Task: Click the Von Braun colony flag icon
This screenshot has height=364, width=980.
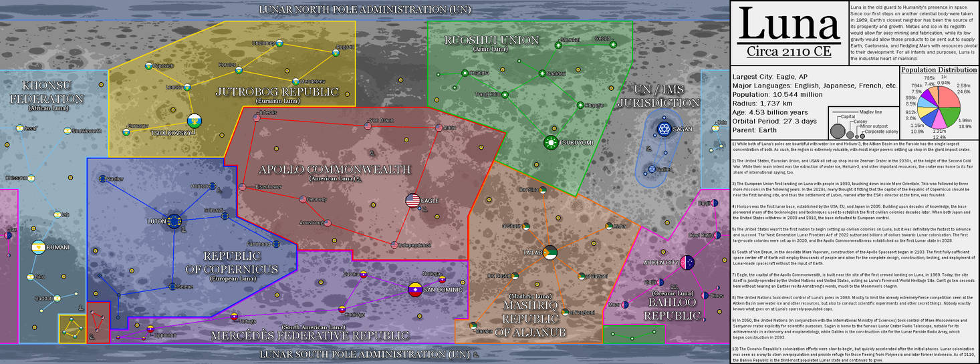Action: [366, 126]
